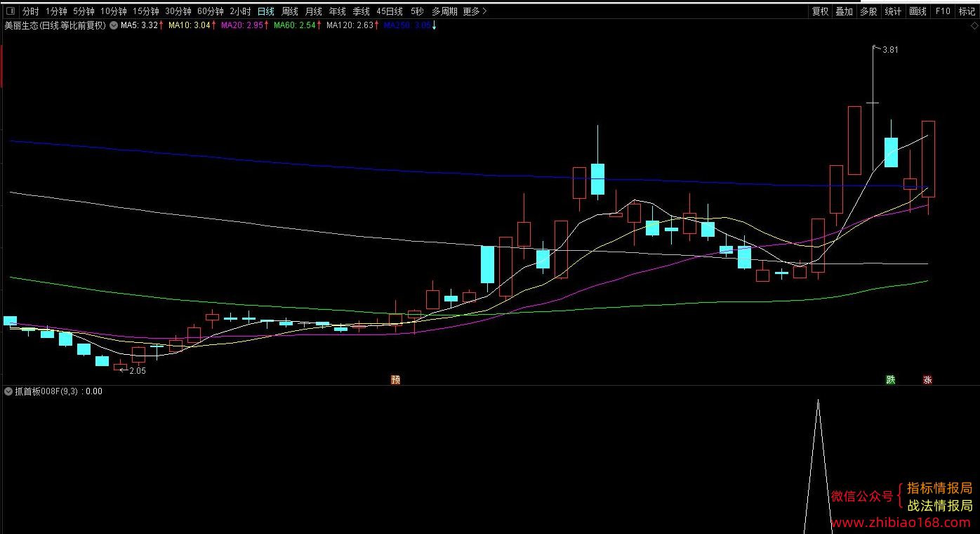
Task: Select the 45日线 period tab
Action: click(x=390, y=11)
